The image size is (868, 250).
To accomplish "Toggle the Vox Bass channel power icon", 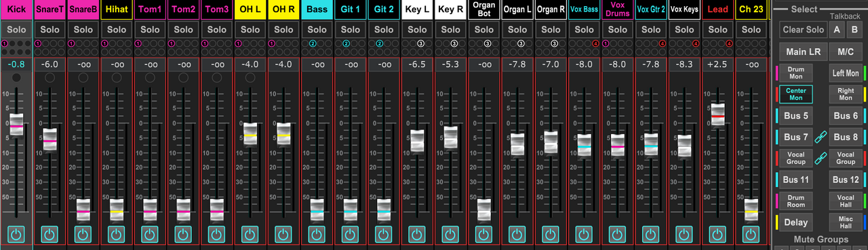I will pos(585,234).
